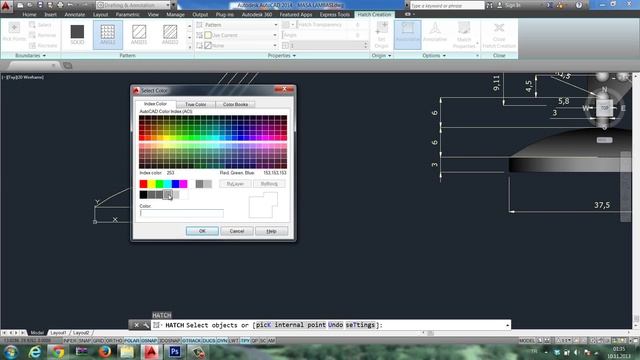Pick the red standard color swatch
This screenshot has height=360, width=640.
pos(143,184)
